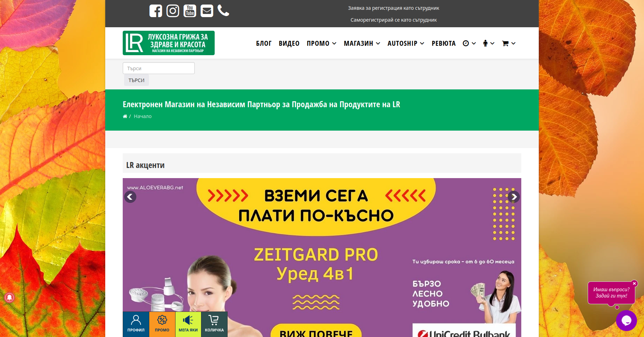Show the next slide with right arrow
644x337 pixels.
tap(514, 197)
